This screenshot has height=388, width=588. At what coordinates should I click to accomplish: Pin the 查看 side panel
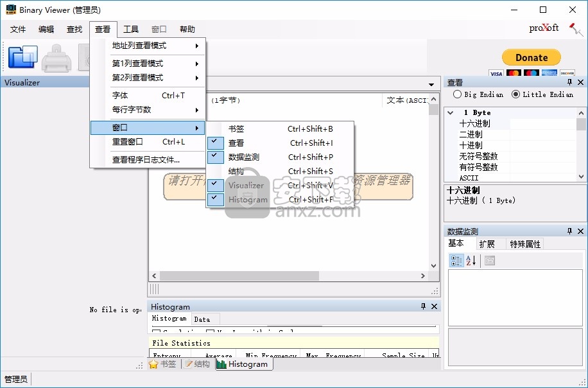[569, 82]
